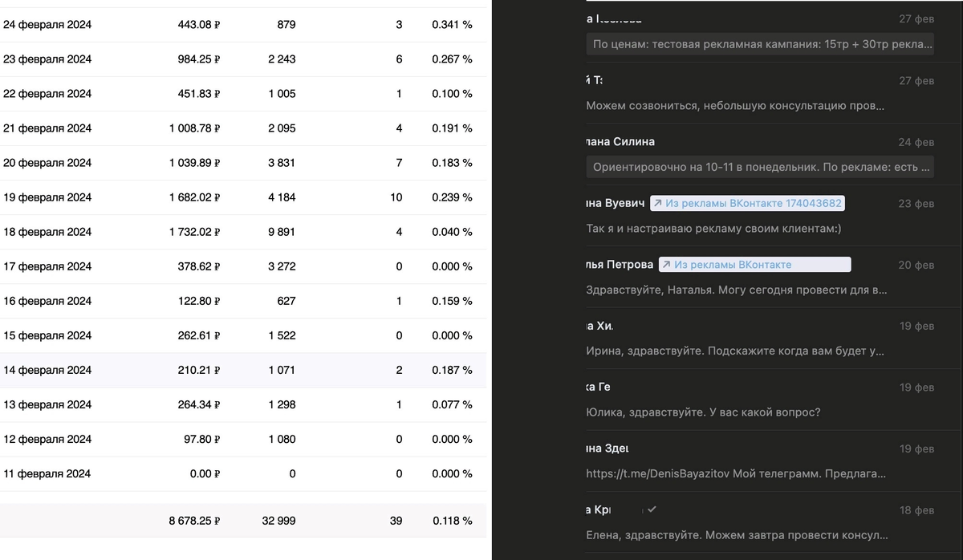
Task: Click the checkmark icon in the 18 фев chat
Action: pyautogui.click(x=652, y=509)
